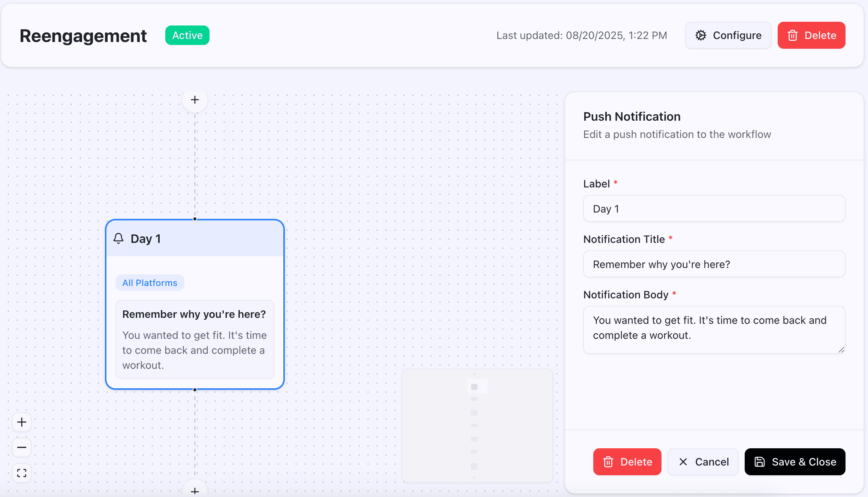Image resolution: width=868 pixels, height=497 pixels.
Task: Click into the Notification Body textarea
Action: click(714, 329)
